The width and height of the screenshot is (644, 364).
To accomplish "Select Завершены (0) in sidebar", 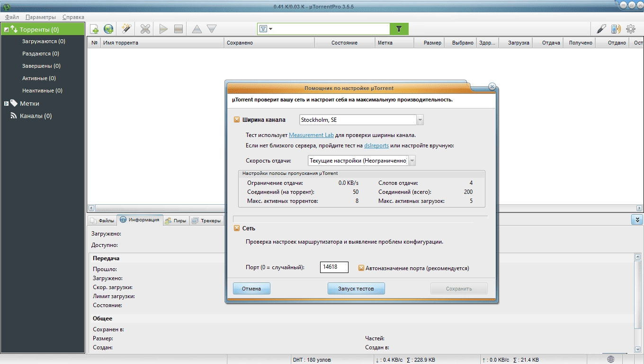I will click(x=41, y=66).
